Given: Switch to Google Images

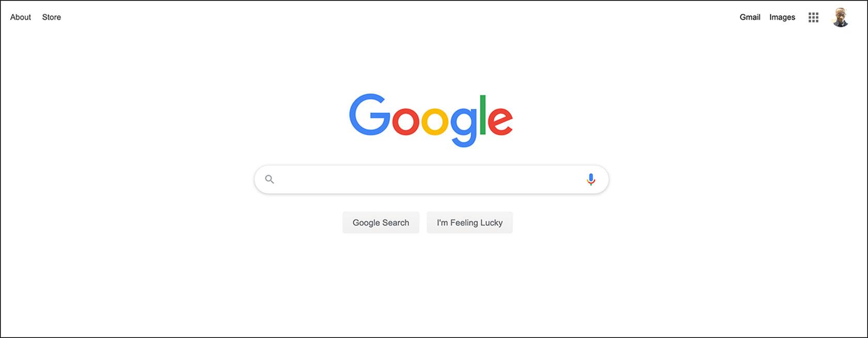Looking at the screenshot, I should click(782, 17).
